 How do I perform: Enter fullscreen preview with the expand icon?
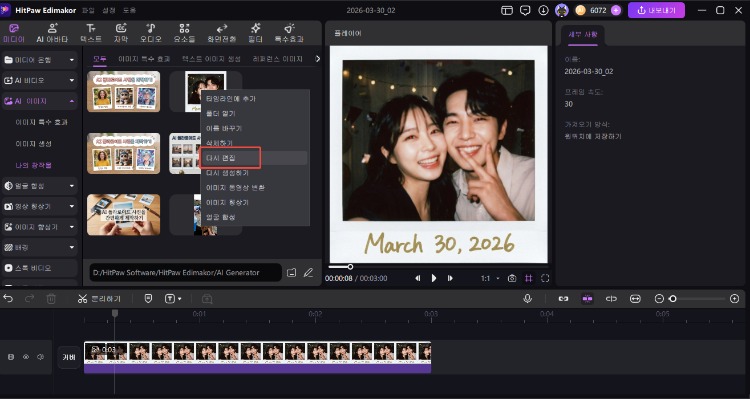pyautogui.click(x=545, y=278)
